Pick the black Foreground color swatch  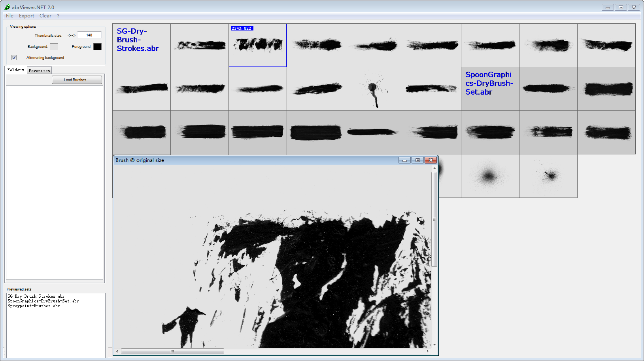point(97,47)
